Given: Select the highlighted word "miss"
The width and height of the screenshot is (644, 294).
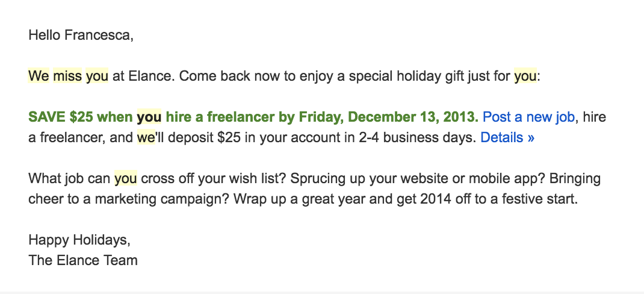Looking at the screenshot, I should (67, 76).
